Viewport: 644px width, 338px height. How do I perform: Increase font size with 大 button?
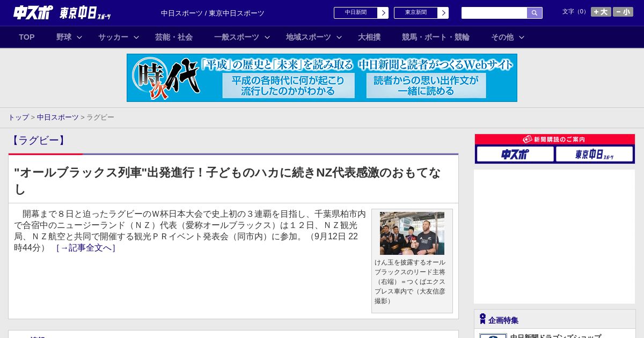point(601,12)
